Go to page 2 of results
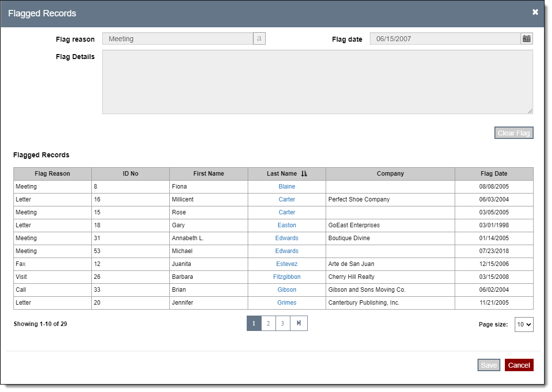The width and height of the screenshot is (552, 392). click(x=268, y=324)
